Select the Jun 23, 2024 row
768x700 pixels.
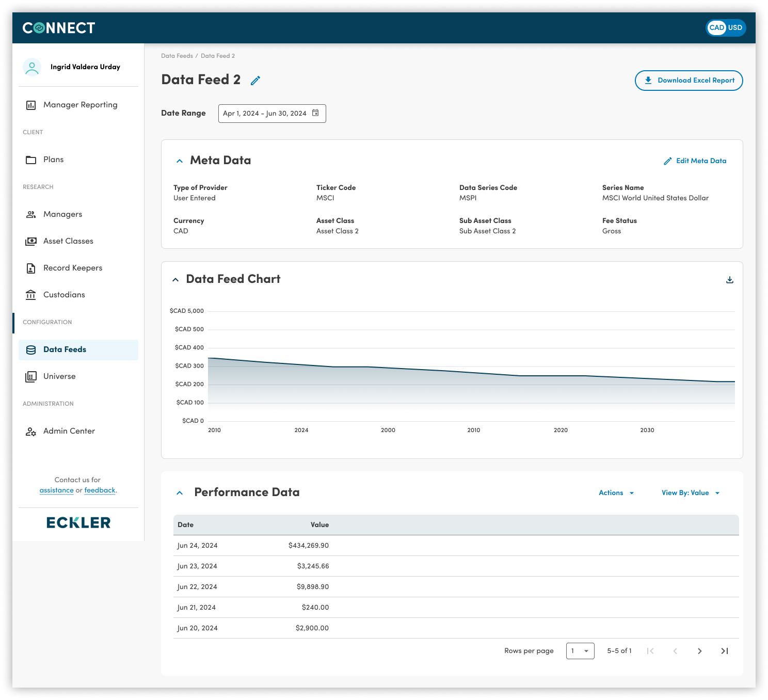click(456, 566)
